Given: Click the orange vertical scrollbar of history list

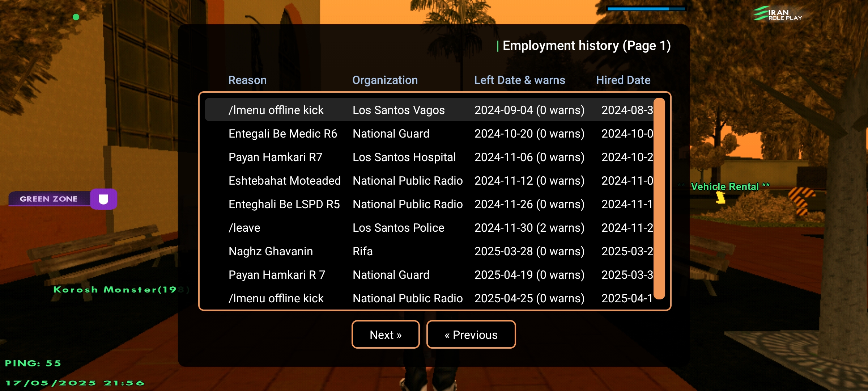Looking at the screenshot, I should coord(659,198).
